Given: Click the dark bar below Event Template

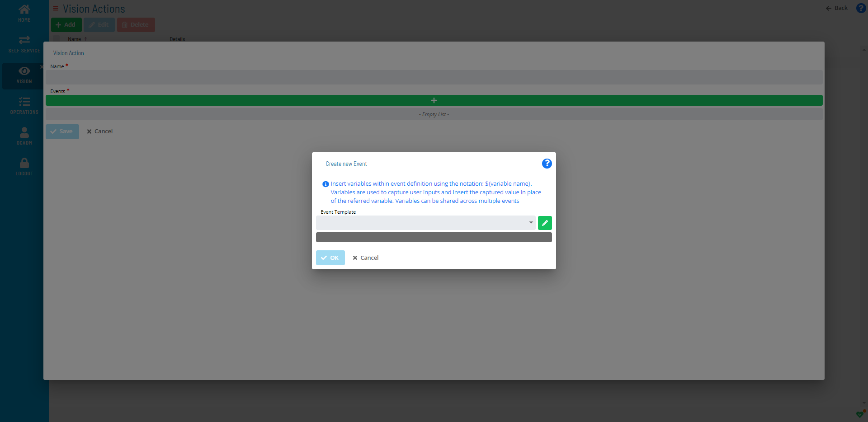Looking at the screenshot, I should [434, 237].
